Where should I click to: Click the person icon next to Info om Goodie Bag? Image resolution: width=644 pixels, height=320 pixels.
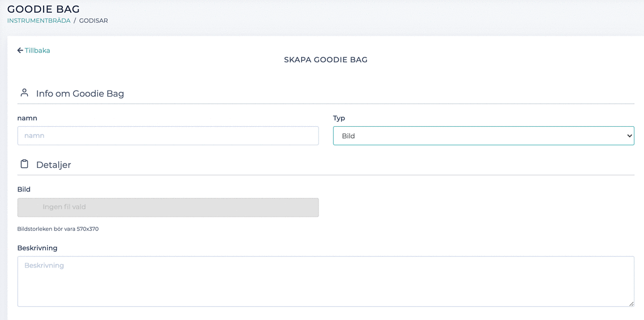pyautogui.click(x=24, y=93)
